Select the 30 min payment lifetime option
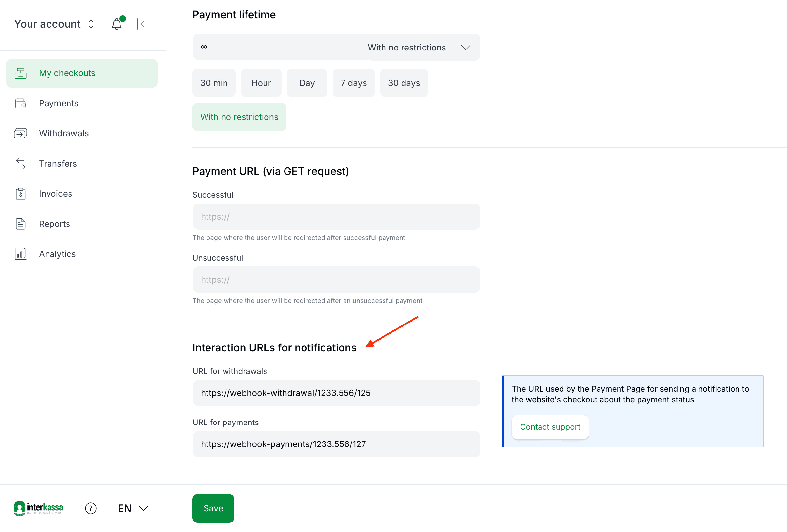 [214, 83]
